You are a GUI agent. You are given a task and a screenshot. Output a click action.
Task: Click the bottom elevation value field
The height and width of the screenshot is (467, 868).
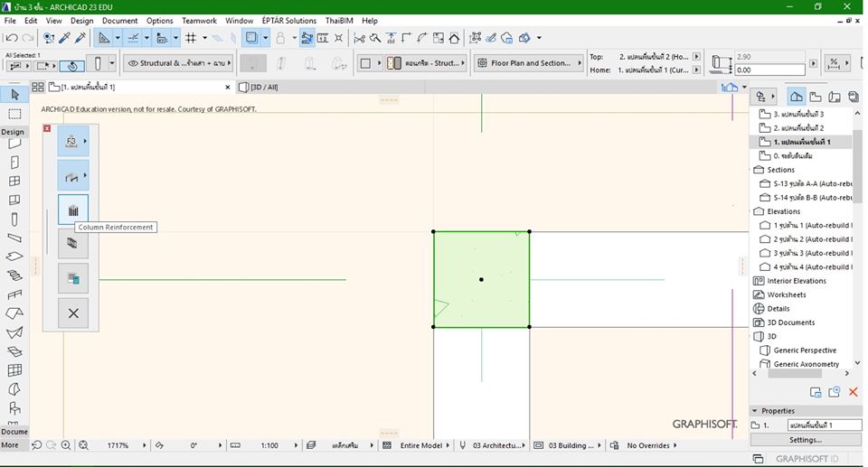(769, 70)
